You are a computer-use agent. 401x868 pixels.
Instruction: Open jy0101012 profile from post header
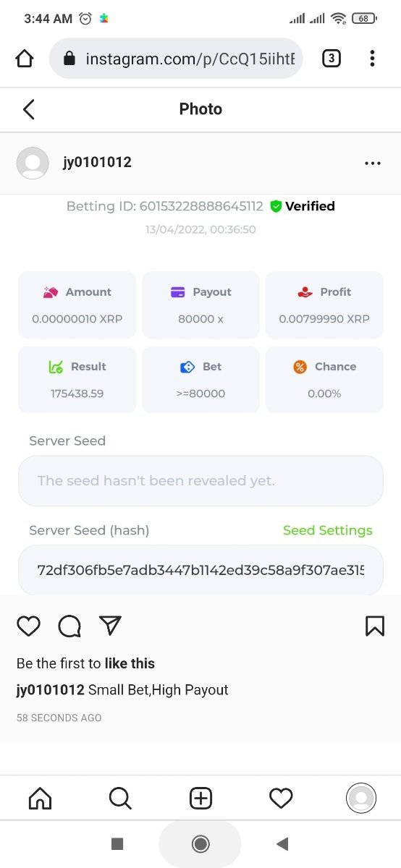[97, 162]
